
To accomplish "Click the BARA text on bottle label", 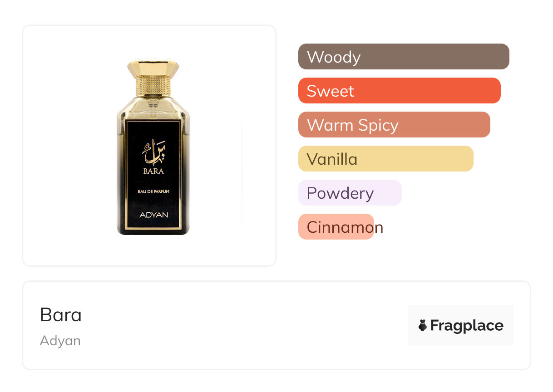I will click(x=153, y=171).
